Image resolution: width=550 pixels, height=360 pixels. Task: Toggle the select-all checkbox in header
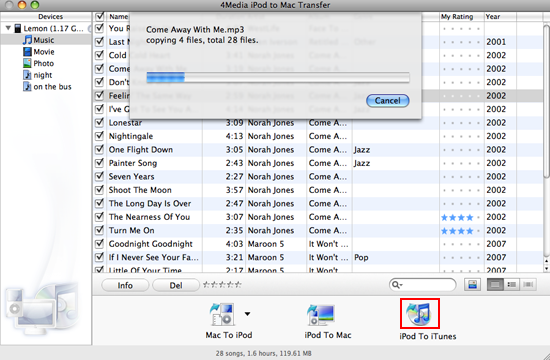pyautogui.click(x=100, y=16)
